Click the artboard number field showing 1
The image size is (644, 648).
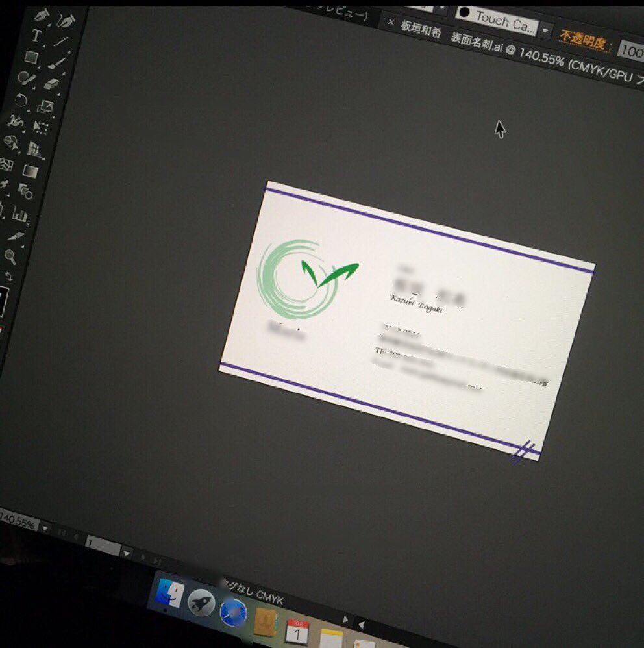pos(103,546)
